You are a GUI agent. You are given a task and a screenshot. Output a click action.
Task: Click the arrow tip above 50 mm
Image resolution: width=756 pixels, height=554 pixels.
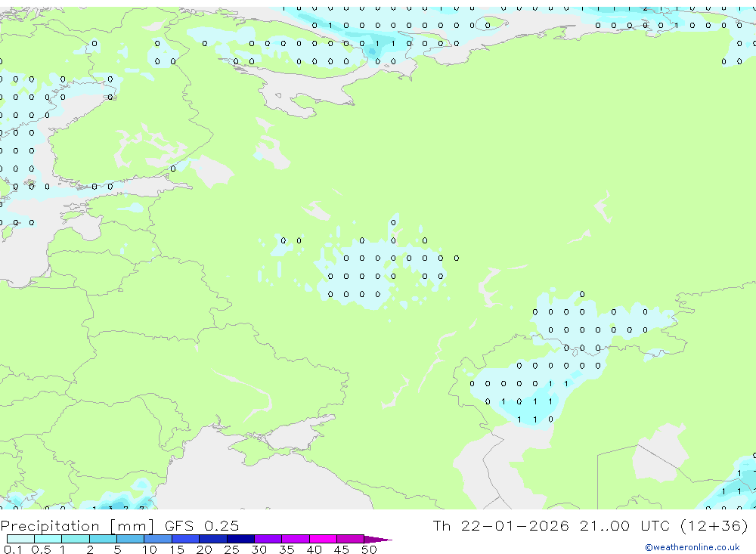pyautogui.click(x=378, y=539)
